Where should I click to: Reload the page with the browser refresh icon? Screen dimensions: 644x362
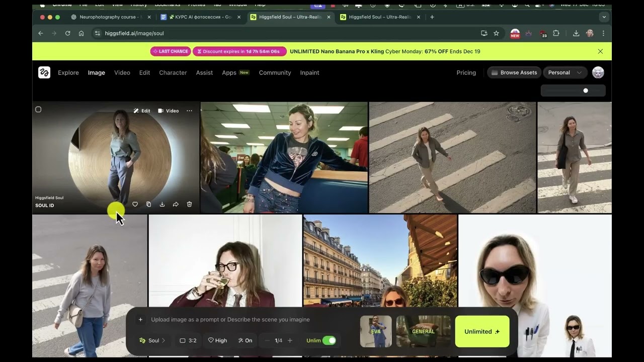67,33
